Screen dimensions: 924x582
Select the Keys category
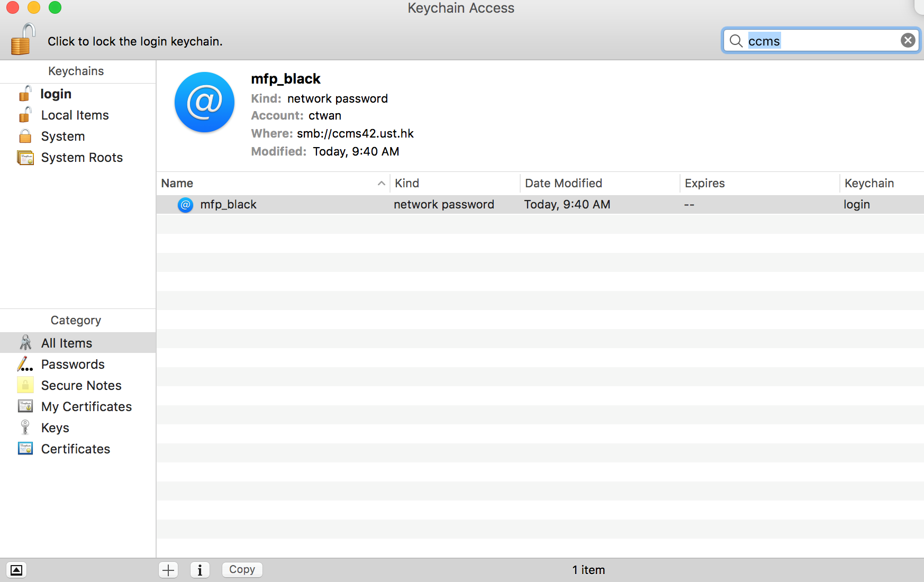55,428
